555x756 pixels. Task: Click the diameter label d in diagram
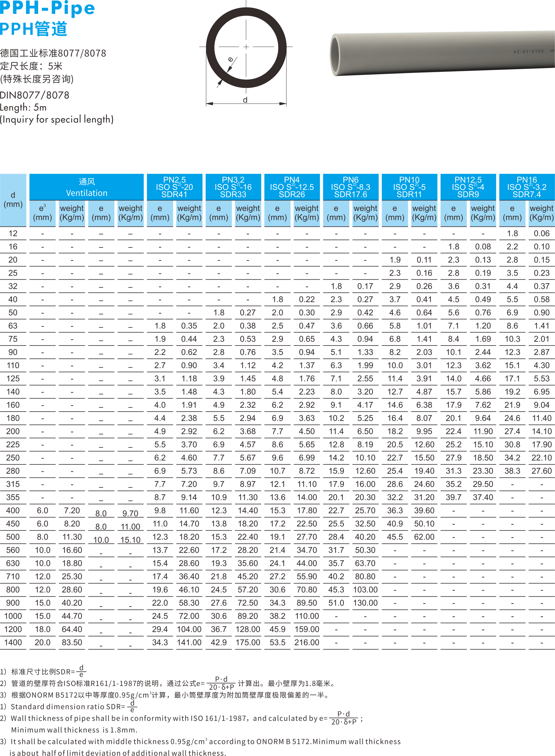(245, 100)
